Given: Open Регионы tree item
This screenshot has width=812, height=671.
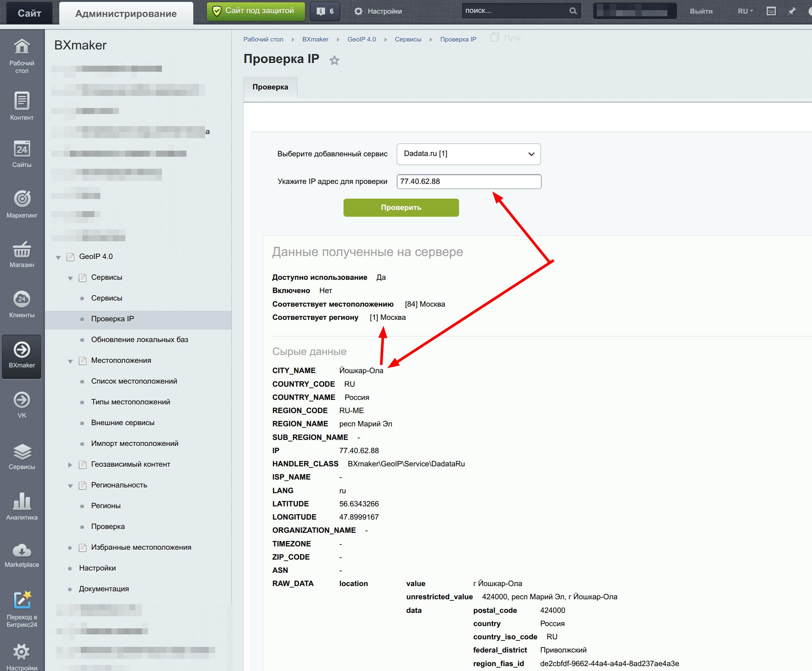Looking at the screenshot, I should 106,506.
